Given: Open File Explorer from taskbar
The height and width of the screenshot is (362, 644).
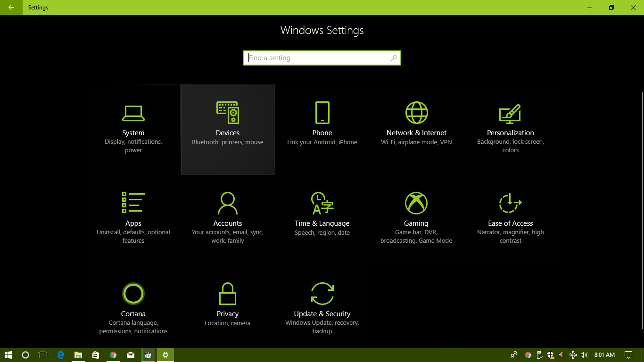Looking at the screenshot, I should coord(78,355).
